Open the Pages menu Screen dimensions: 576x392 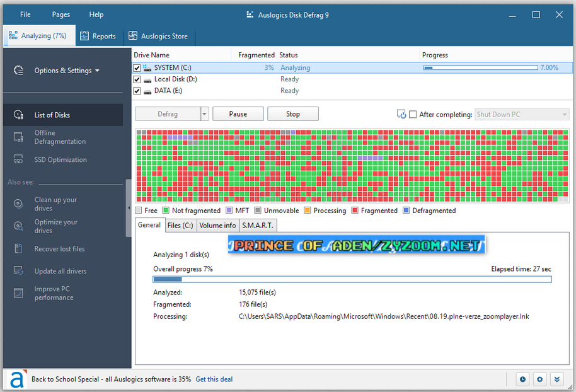(61, 14)
